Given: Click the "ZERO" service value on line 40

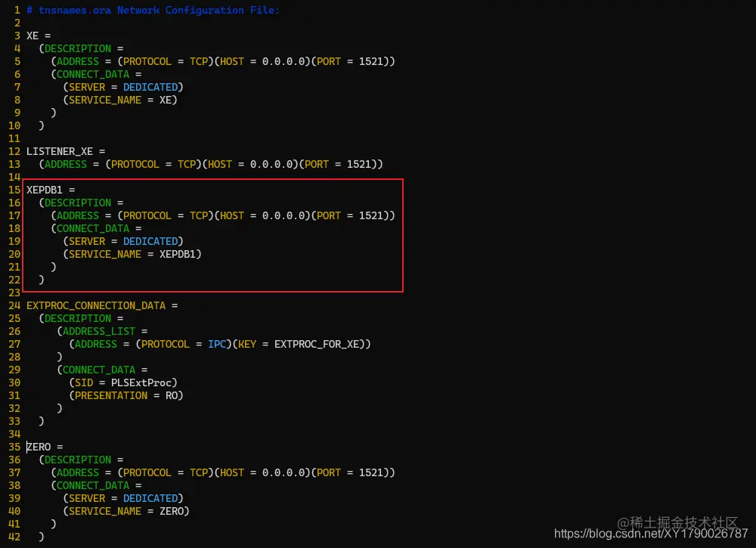Looking at the screenshot, I should 172,512.
